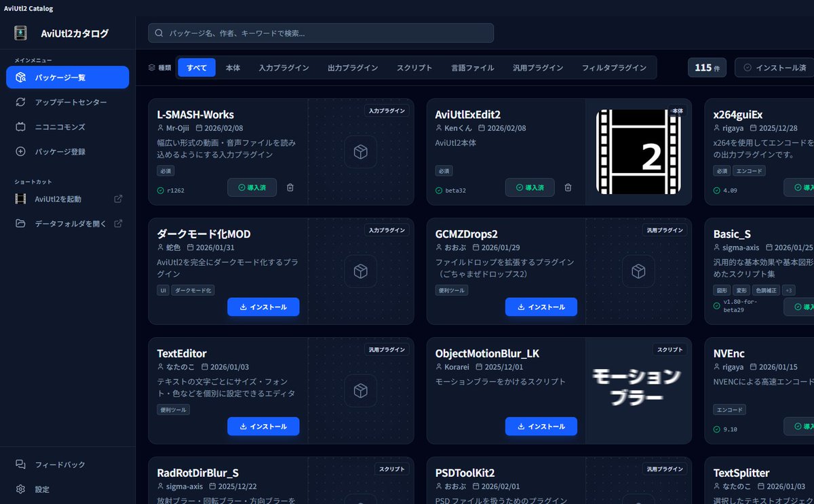
Task: Click author name Mr-Ojii on L-SMASH-Works
Action: [178, 128]
